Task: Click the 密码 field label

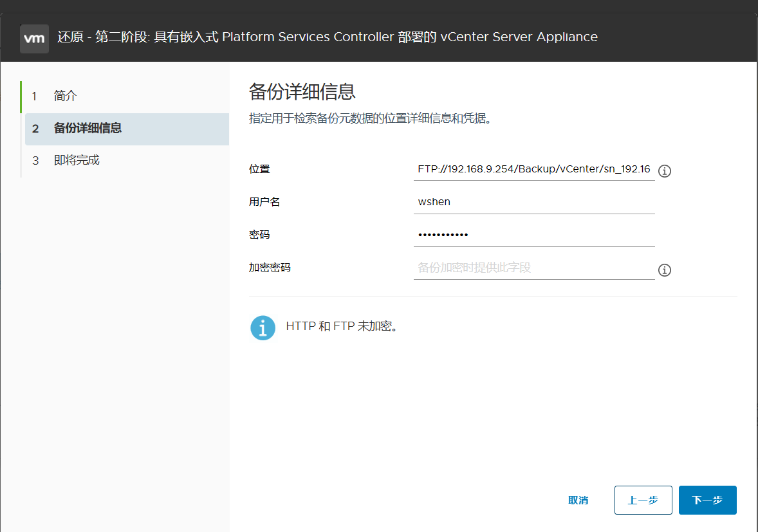Action: [x=259, y=235]
